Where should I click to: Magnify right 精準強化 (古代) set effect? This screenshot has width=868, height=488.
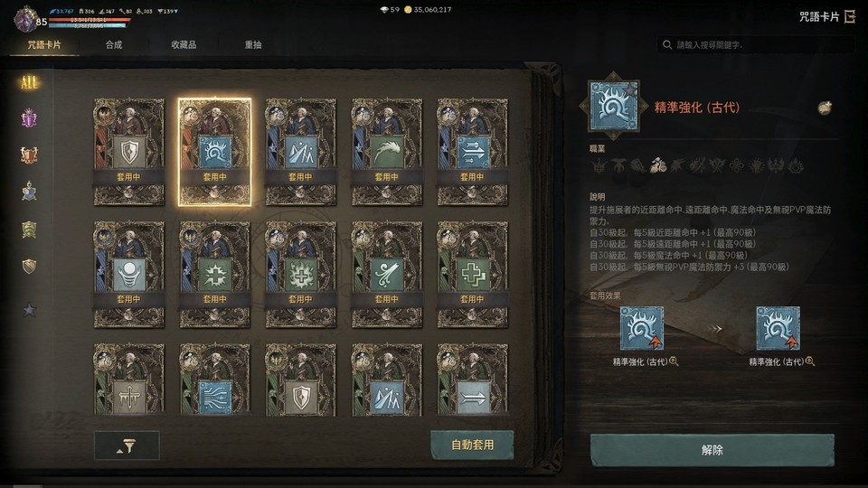click(x=810, y=361)
